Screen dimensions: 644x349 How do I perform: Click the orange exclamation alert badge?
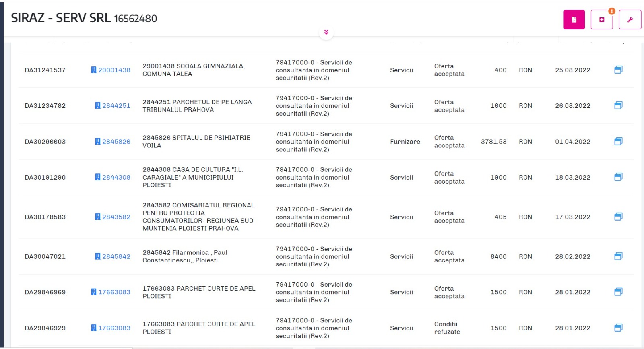(611, 11)
